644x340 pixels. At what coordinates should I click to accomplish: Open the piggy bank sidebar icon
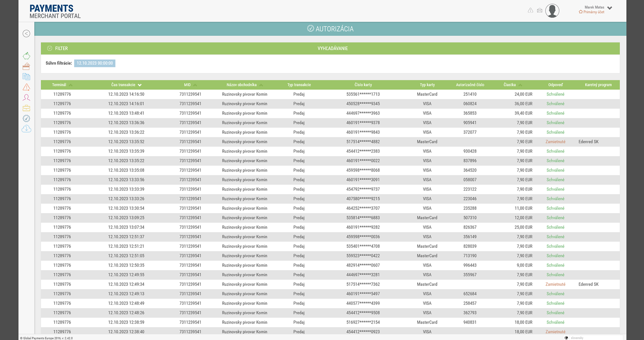27,56
